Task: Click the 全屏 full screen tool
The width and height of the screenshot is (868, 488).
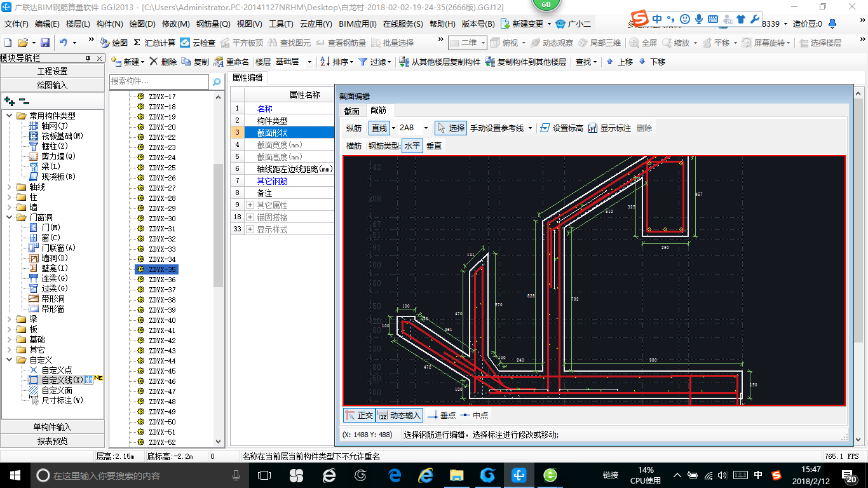Action: [643, 43]
